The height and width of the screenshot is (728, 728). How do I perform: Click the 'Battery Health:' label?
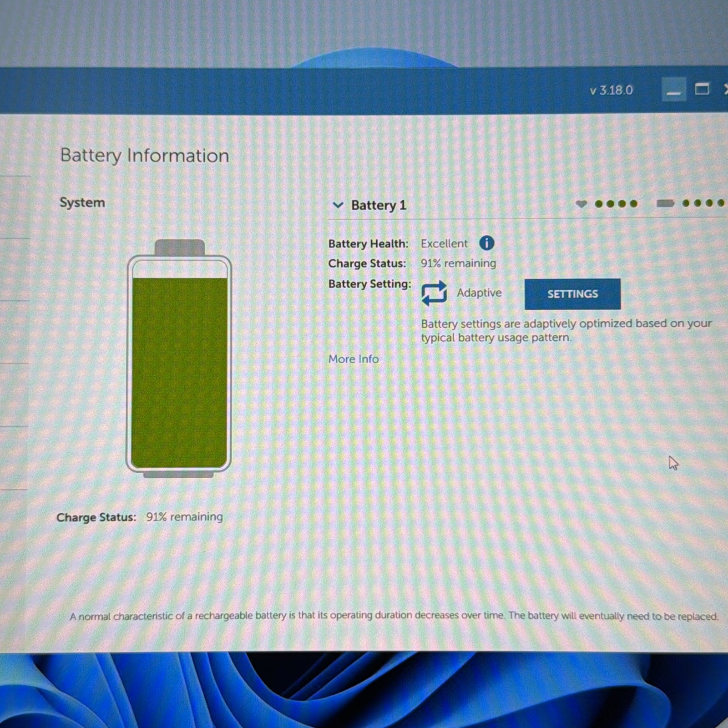[x=369, y=244]
